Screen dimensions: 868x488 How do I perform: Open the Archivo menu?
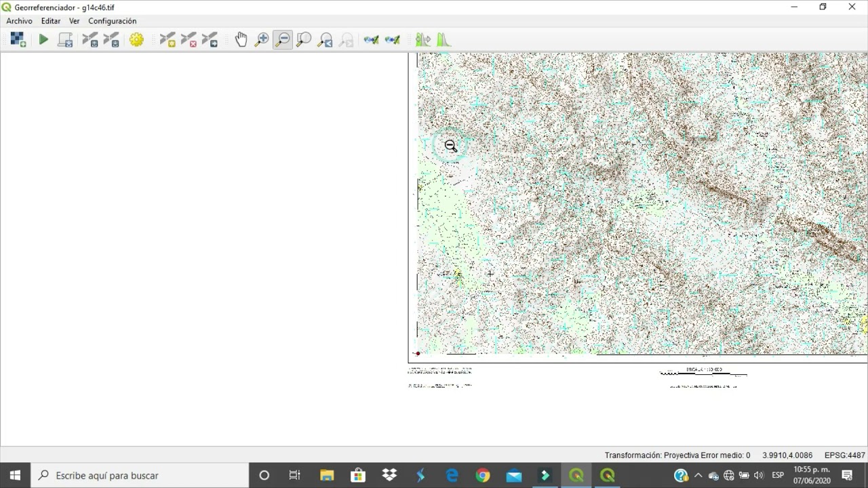[19, 21]
